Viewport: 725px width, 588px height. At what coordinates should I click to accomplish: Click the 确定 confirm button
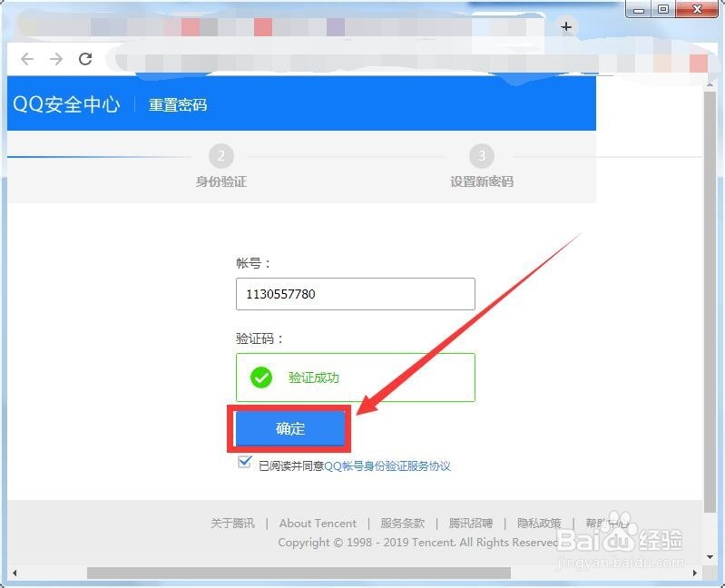(x=289, y=428)
